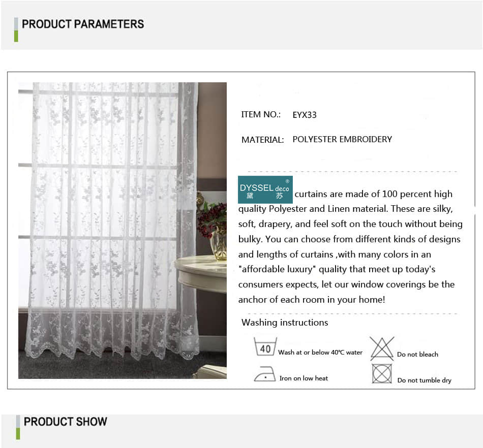
Task: Click the do not bleach triangle icon
Action: pos(382,348)
